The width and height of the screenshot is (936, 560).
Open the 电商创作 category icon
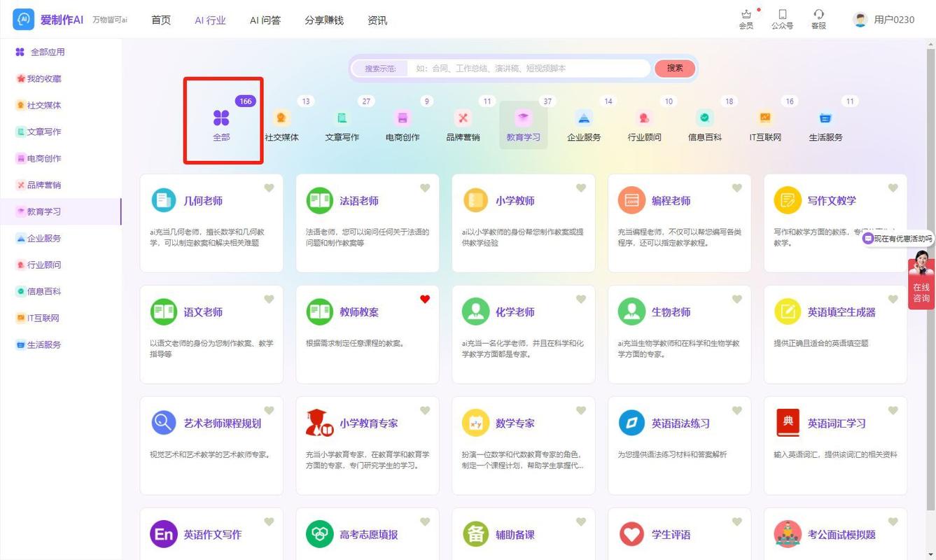coord(402,118)
